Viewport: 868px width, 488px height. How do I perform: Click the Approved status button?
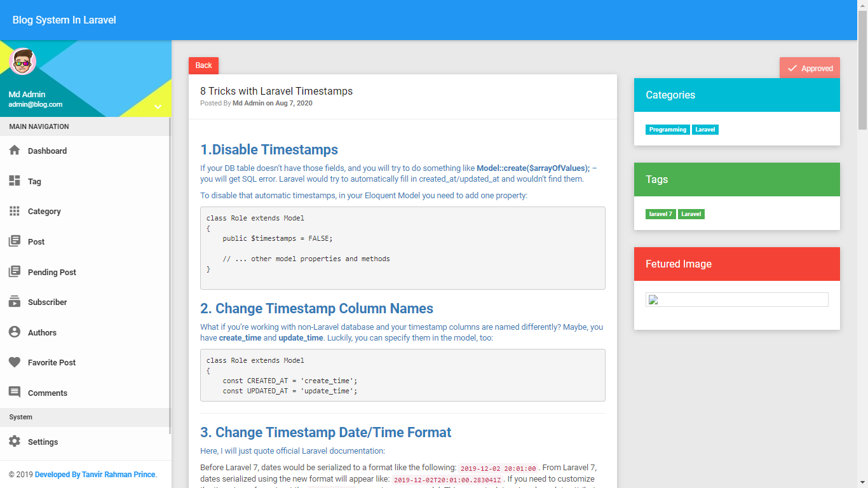810,68
